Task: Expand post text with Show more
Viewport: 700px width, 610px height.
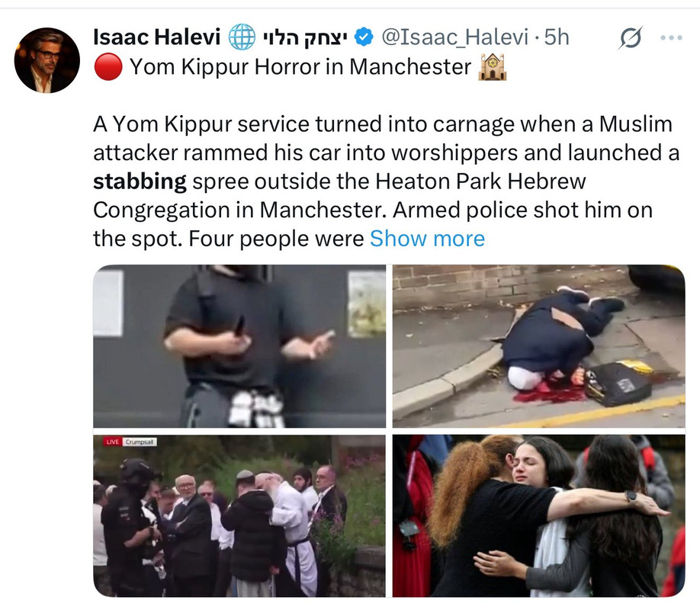Action: [x=427, y=239]
